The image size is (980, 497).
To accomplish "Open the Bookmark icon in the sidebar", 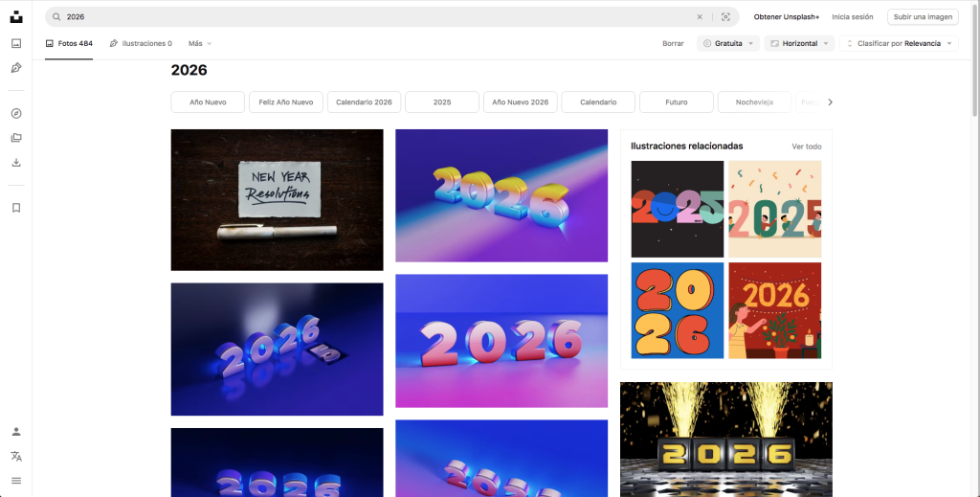I will 16,208.
